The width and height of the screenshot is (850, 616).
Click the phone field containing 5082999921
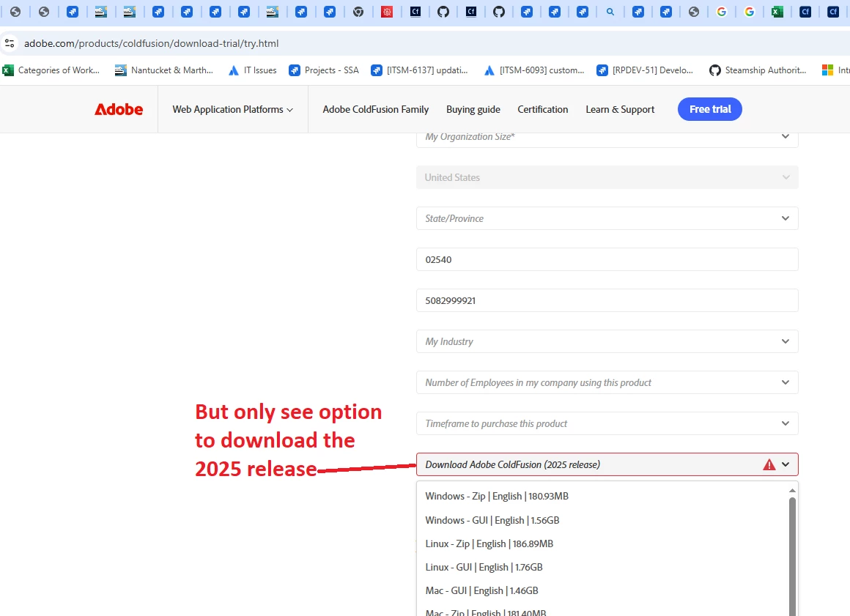click(607, 300)
